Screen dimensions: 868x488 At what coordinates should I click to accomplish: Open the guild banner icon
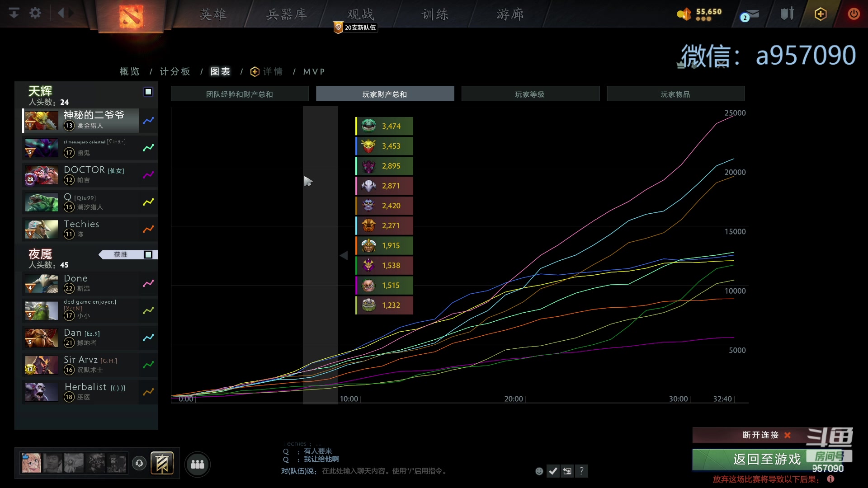(162, 463)
